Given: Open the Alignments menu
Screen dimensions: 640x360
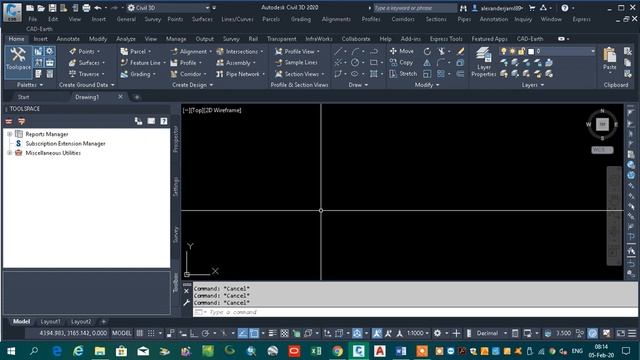Looking at the screenshot, I should point(336,19).
